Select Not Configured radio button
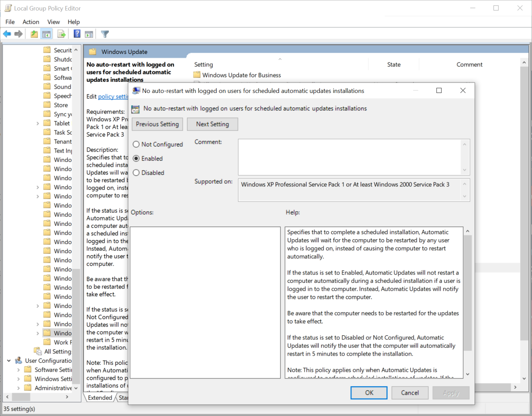532x416 pixels. pyautogui.click(x=136, y=144)
